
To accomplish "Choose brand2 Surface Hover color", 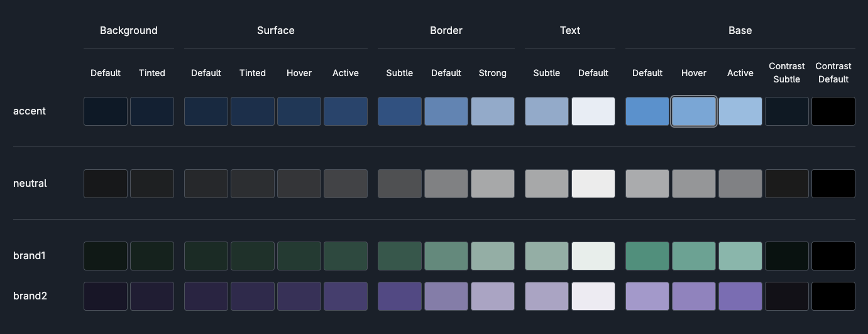I will (299, 296).
